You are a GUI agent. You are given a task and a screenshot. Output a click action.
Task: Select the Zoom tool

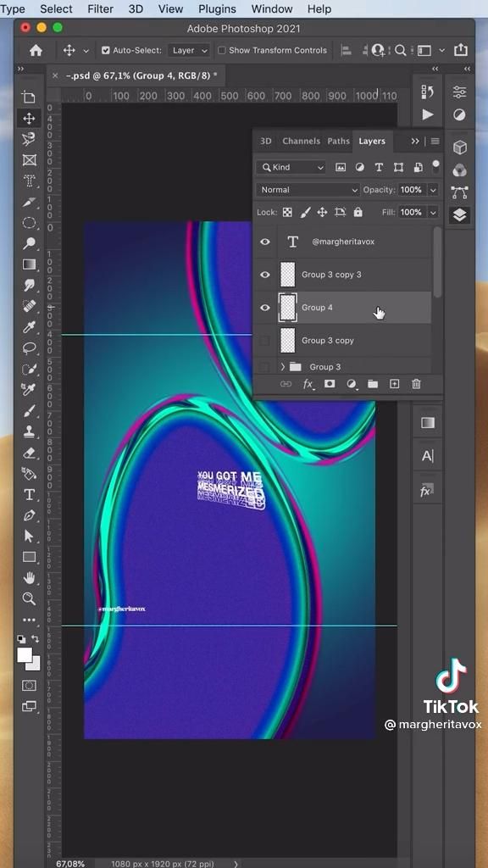click(x=30, y=598)
